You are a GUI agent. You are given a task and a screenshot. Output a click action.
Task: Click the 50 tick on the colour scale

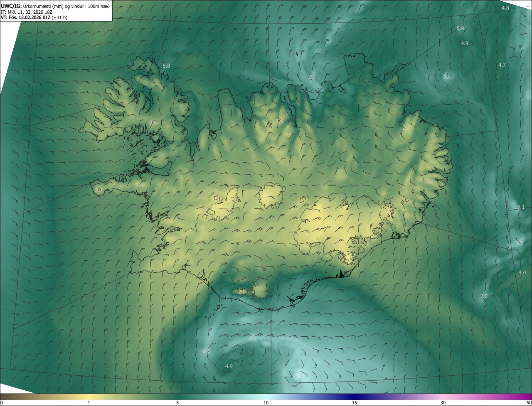[x=529, y=403]
